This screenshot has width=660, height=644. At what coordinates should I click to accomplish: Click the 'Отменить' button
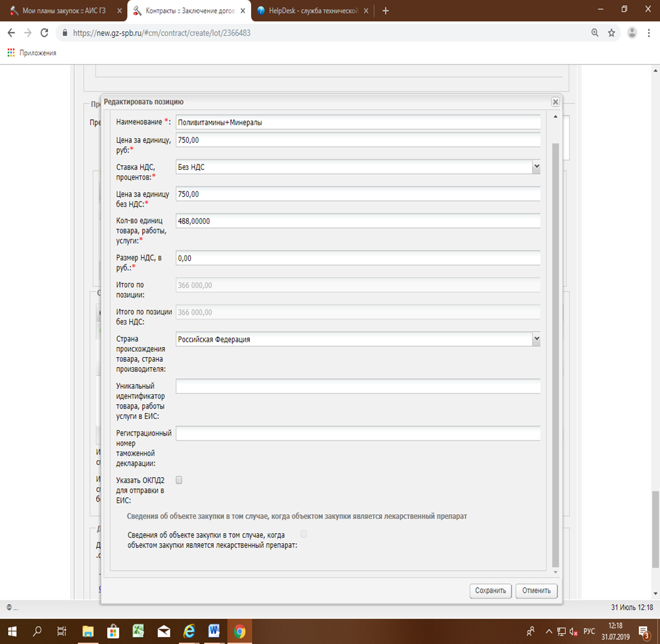point(536,591)
